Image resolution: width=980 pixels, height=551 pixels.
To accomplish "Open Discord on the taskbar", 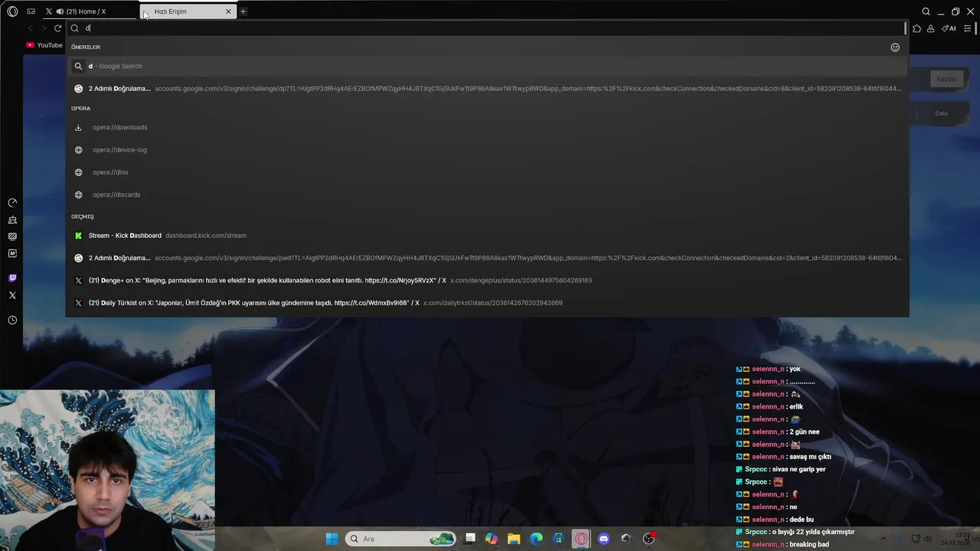I will click(603, 539).
